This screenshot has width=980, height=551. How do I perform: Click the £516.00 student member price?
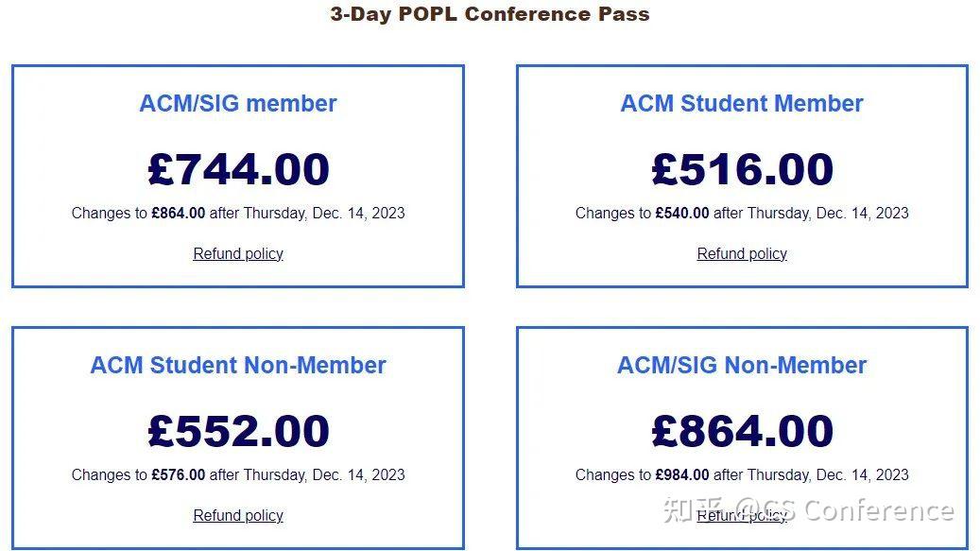click(742, 168)
